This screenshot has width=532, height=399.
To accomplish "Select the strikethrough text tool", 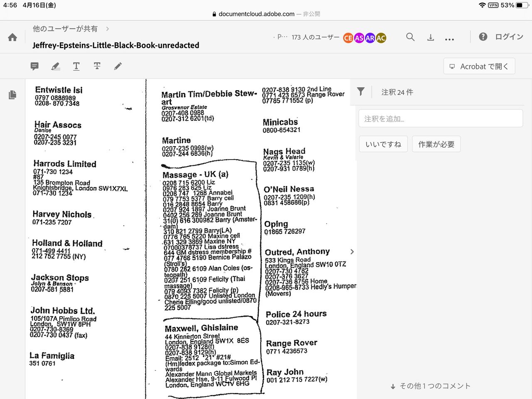I will 97,66.
